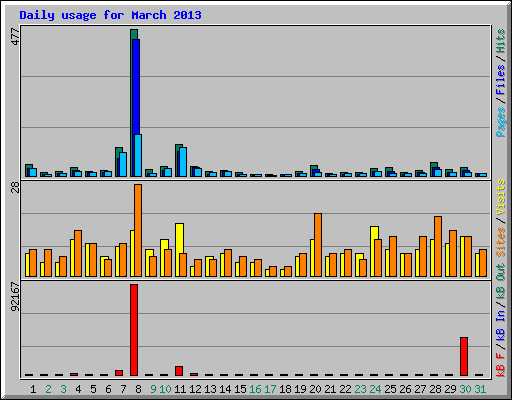
Task: Click day 12 on the x-axis
Action: (x=195, y=389)
